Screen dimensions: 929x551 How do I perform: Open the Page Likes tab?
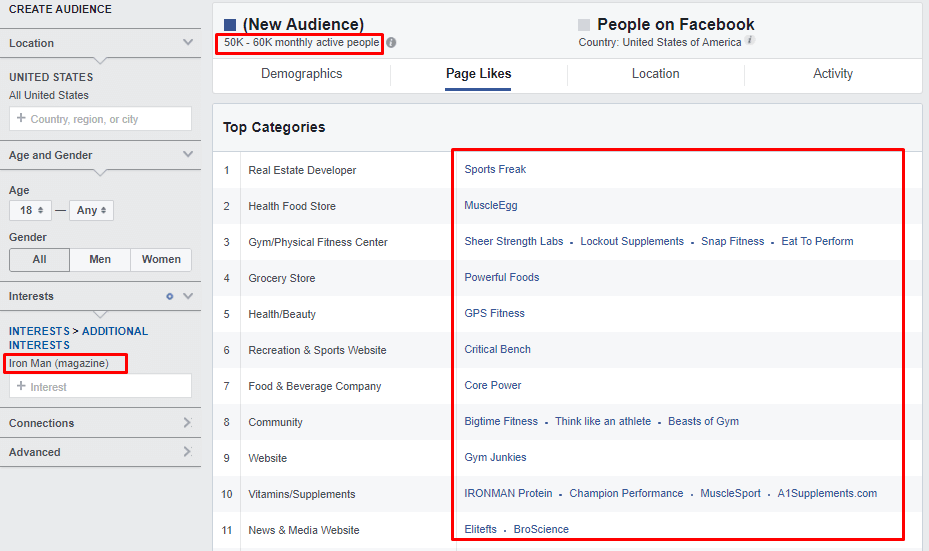click(x=478, y=74)
